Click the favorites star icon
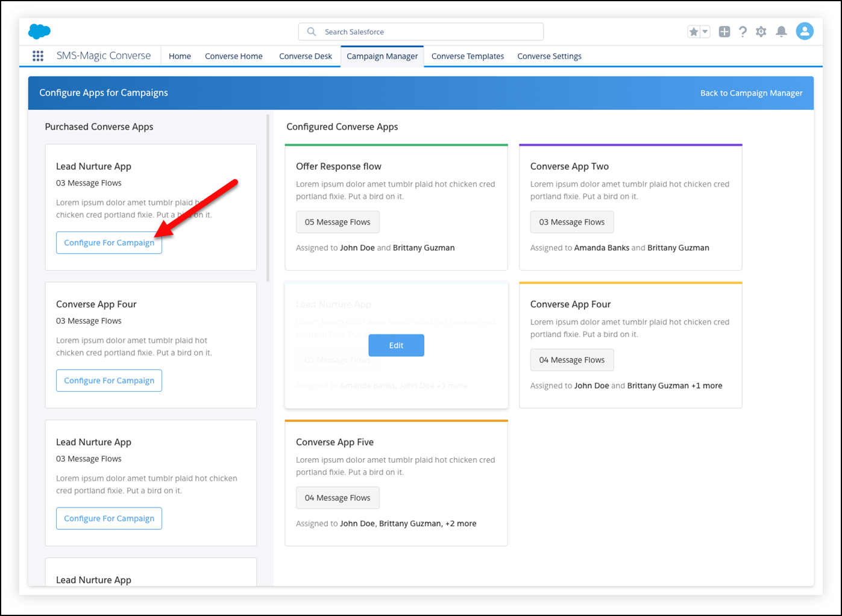842x616 pixels. click(694, 32)
